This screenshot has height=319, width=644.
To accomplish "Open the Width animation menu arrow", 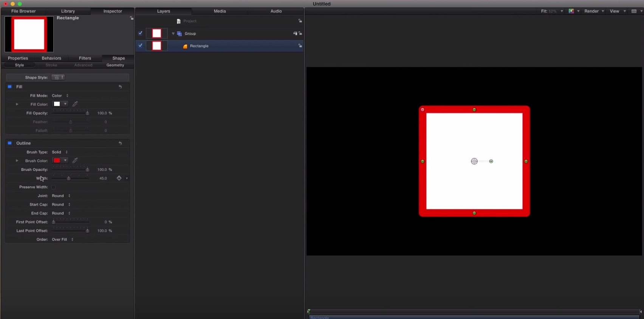I will pyautogui.click(x=127, y=178).
